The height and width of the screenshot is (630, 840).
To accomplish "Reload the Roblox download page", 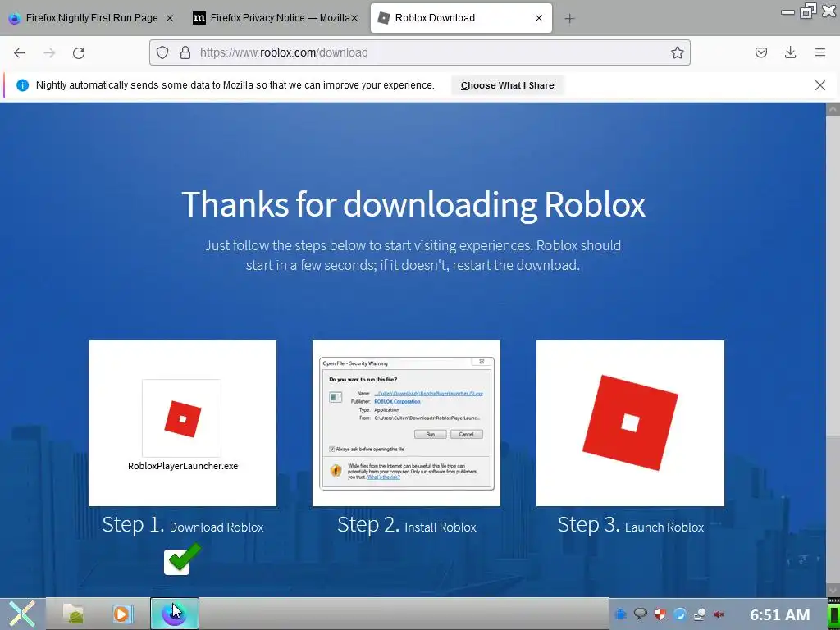I will (79, 52).
